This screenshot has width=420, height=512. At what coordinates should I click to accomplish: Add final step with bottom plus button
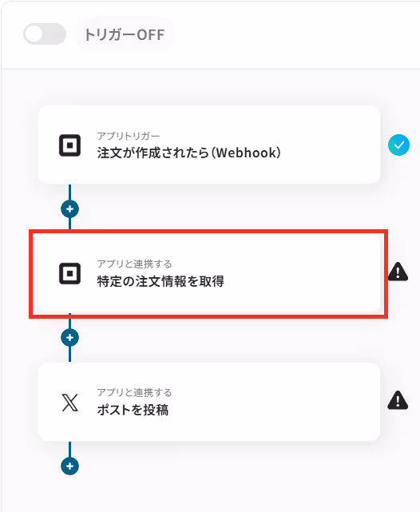(69, 466)
